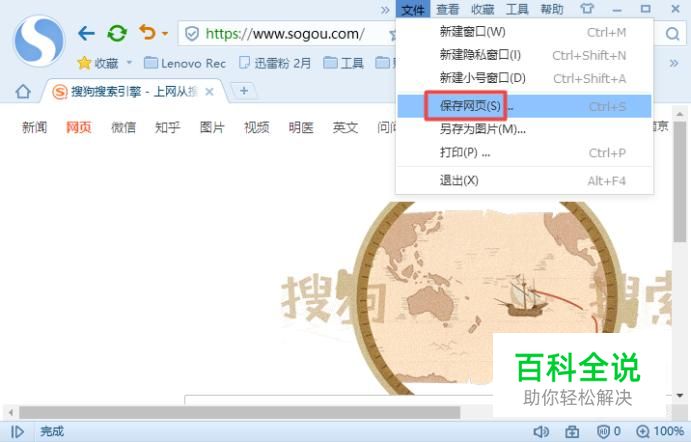Screen dimensions: 691x442
Task: Open the 图片 search category link
Action: 212,127
